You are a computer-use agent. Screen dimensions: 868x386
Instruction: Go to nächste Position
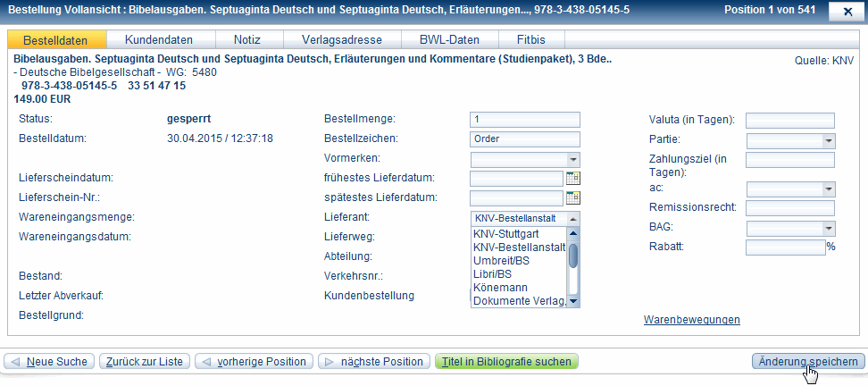coord(373,362)
